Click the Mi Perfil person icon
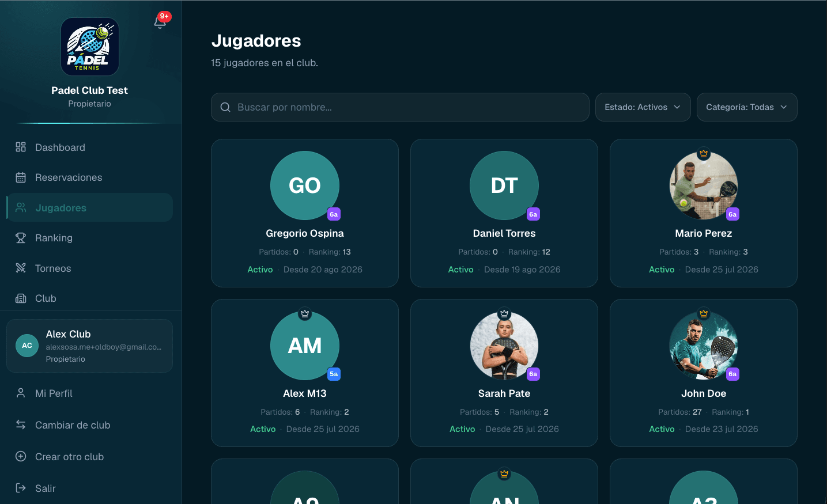Viewport: 827px width, 504px height. tap(21, 393)
